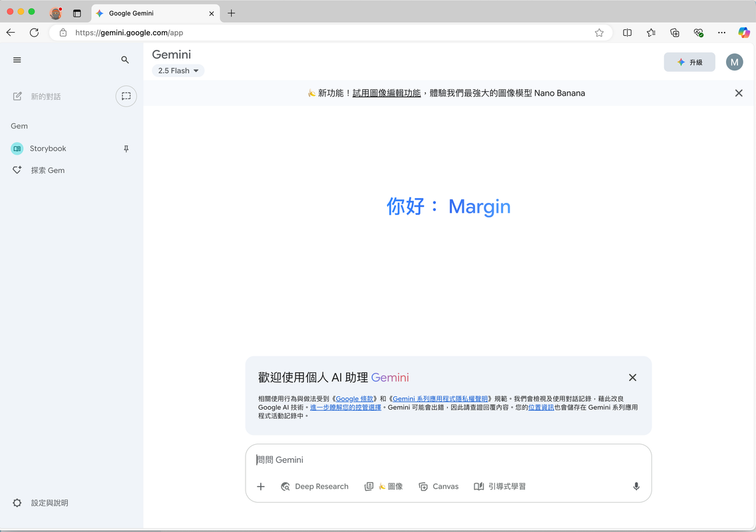
Task: Select 引導式學習 guided learning
Action: (500, 487)
